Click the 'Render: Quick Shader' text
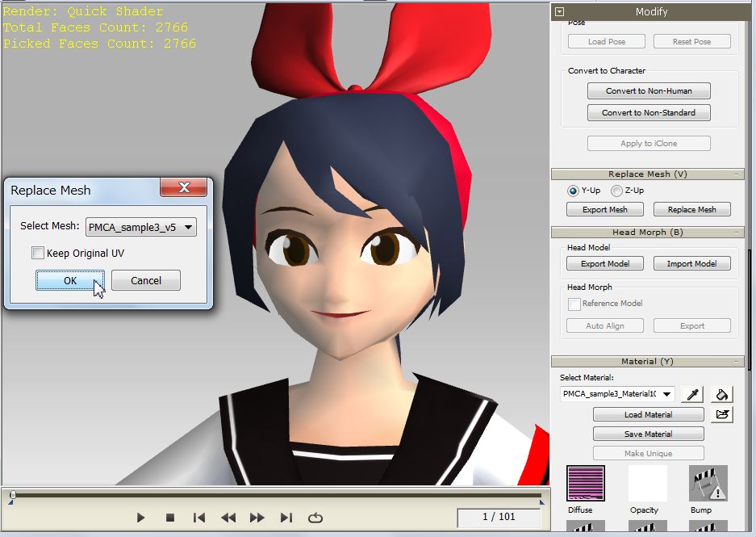This screenshot has width=756, height=537. tap(83, 11)
